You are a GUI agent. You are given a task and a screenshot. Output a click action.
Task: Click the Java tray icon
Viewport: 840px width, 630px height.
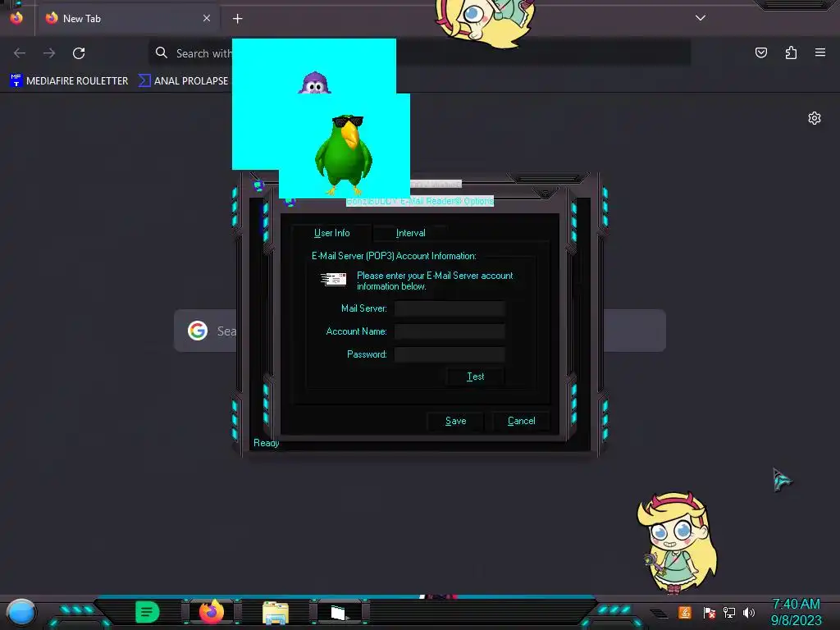tap(685, 612)
